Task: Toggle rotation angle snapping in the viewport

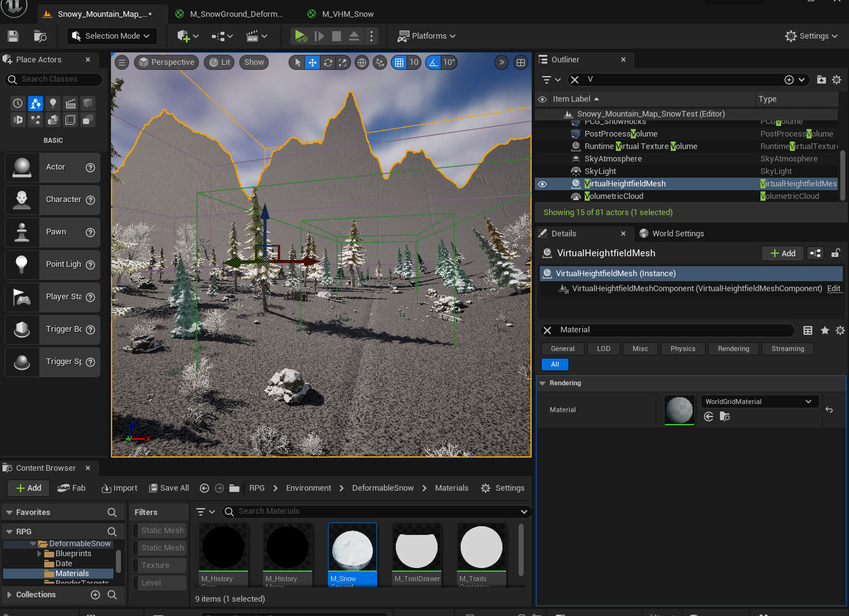Action: (433, 62)
